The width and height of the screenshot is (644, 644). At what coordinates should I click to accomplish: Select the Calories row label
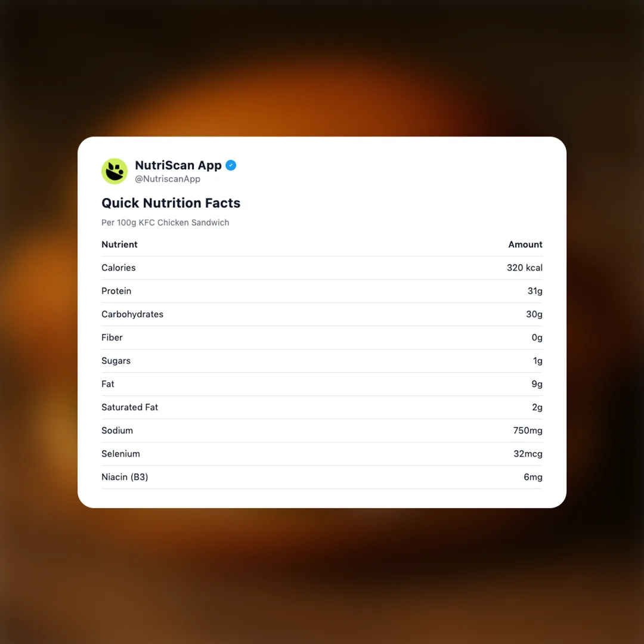pyautogui.click(x=119, y=268)
